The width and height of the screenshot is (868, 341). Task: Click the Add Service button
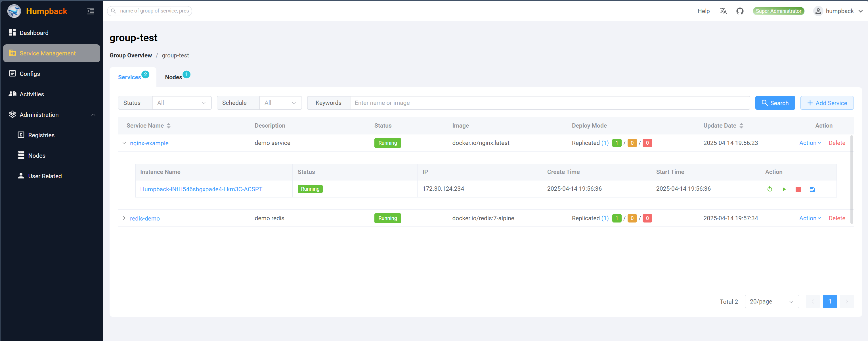(827, 103)
